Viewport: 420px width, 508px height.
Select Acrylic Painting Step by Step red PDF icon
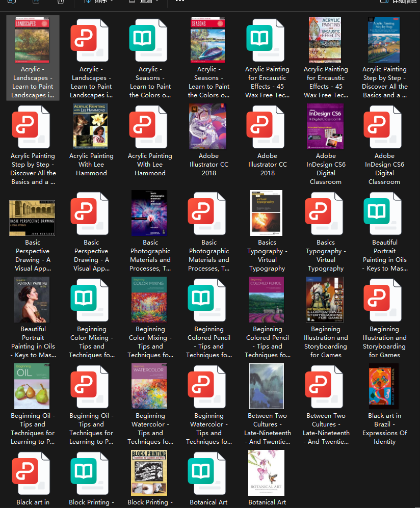coord(31,127)
